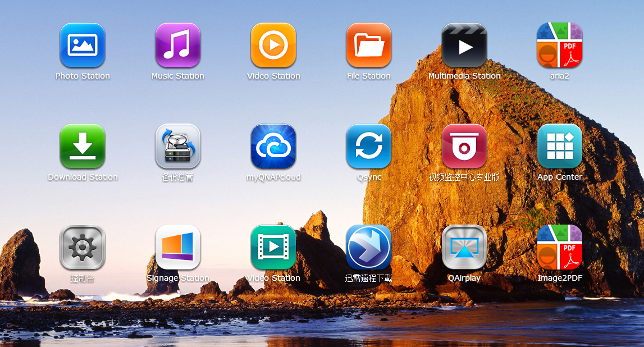Open the orange Video Station app

coord(273,45)
